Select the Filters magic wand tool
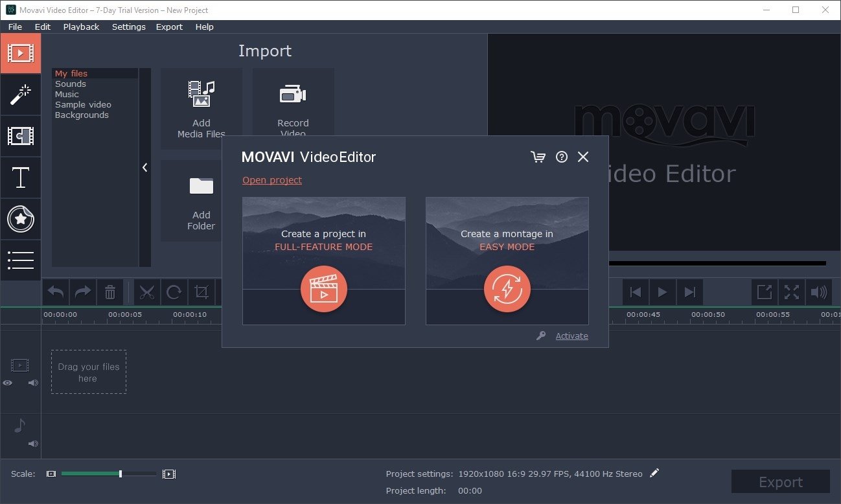The height and width of the screenshot is (504, 841). (x=21, y=95)
